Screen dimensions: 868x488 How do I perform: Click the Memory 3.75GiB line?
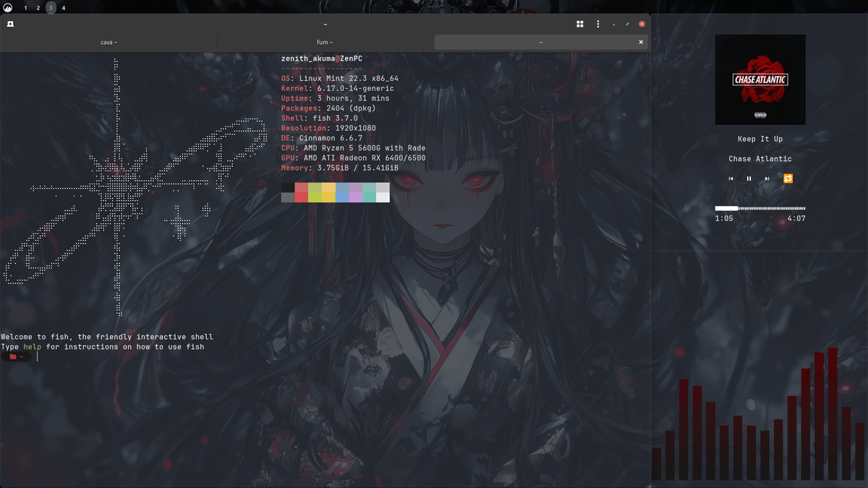point(340,168)
